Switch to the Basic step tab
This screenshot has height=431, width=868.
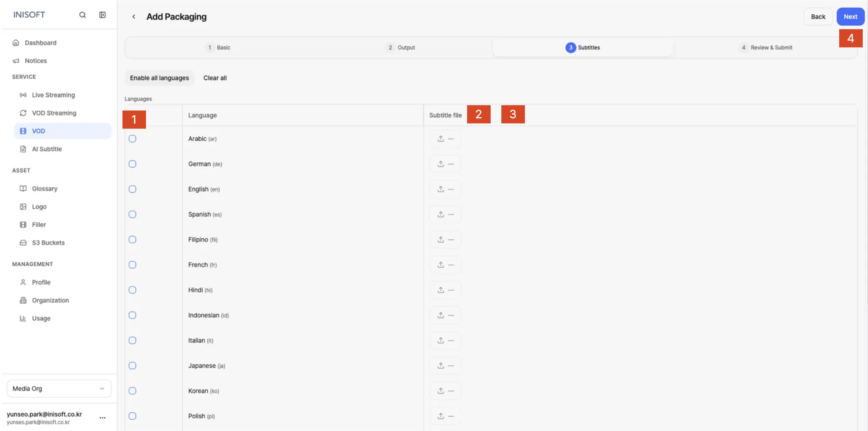(218, 48)
